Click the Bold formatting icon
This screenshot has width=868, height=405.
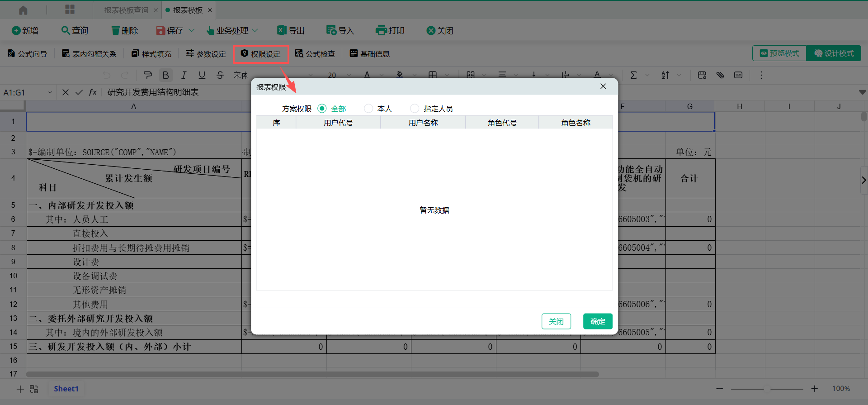(x=165, y=75)
